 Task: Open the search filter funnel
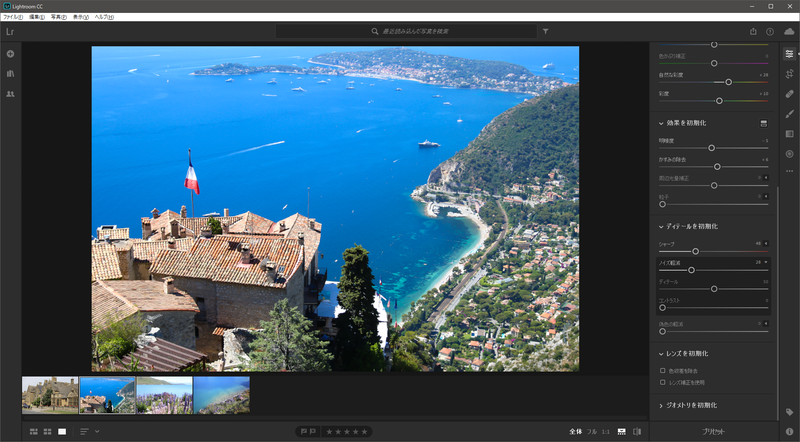tap(545, 32)
